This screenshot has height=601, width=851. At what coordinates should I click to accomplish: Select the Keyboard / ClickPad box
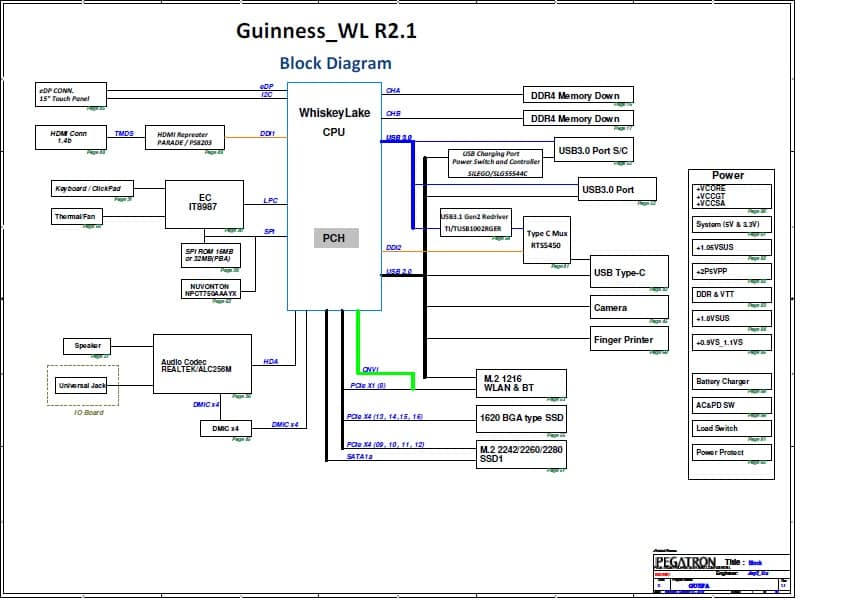(92, 188)
